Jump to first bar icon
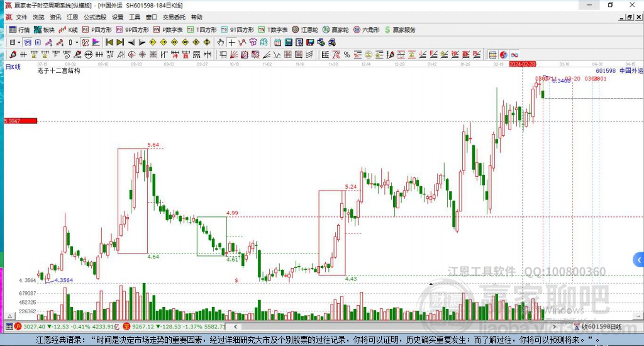The image size is (644, 346). point(109,42)
